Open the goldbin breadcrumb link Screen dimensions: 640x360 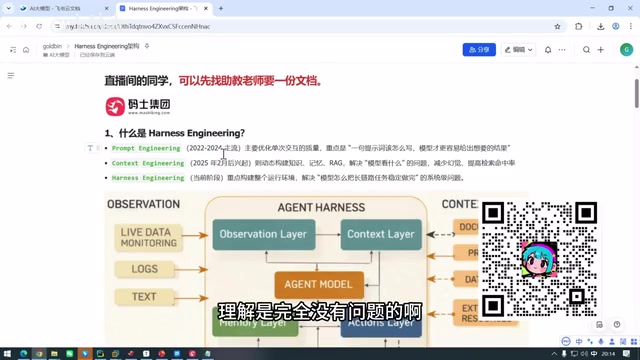[52, 46]
